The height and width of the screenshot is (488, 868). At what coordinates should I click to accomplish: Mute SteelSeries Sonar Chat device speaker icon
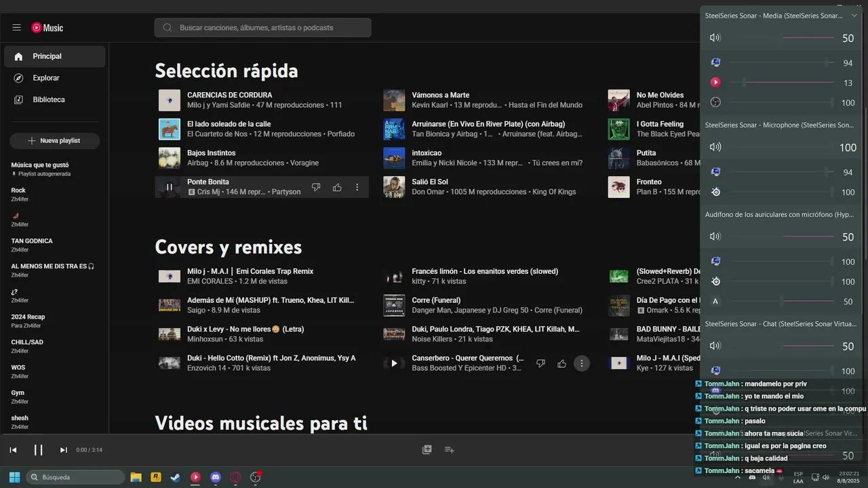tap(715, 346)
